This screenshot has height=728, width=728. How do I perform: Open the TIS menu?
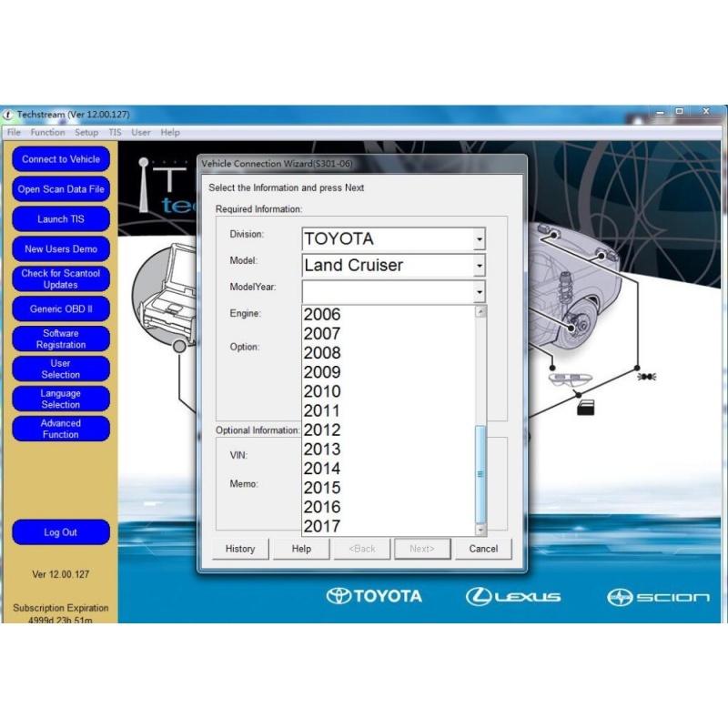[116, 132]
